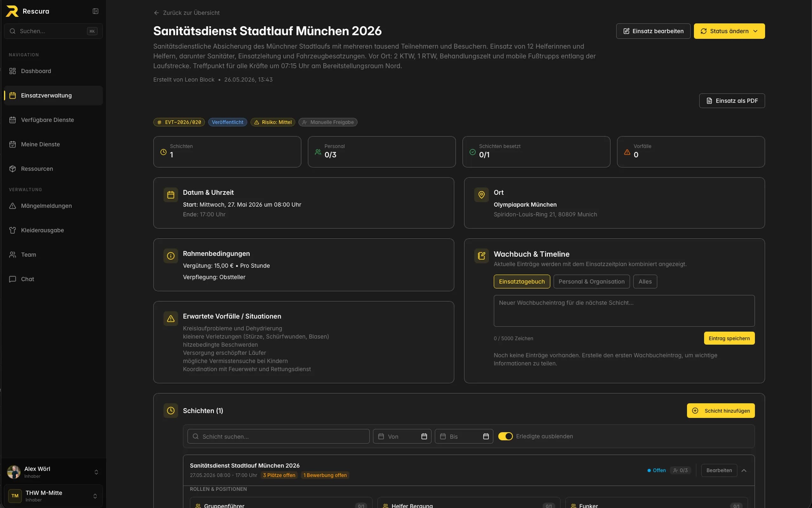Open the Status ändern dropdown
This screenshot has height=508, width=812.
click(x=729, y=31)
